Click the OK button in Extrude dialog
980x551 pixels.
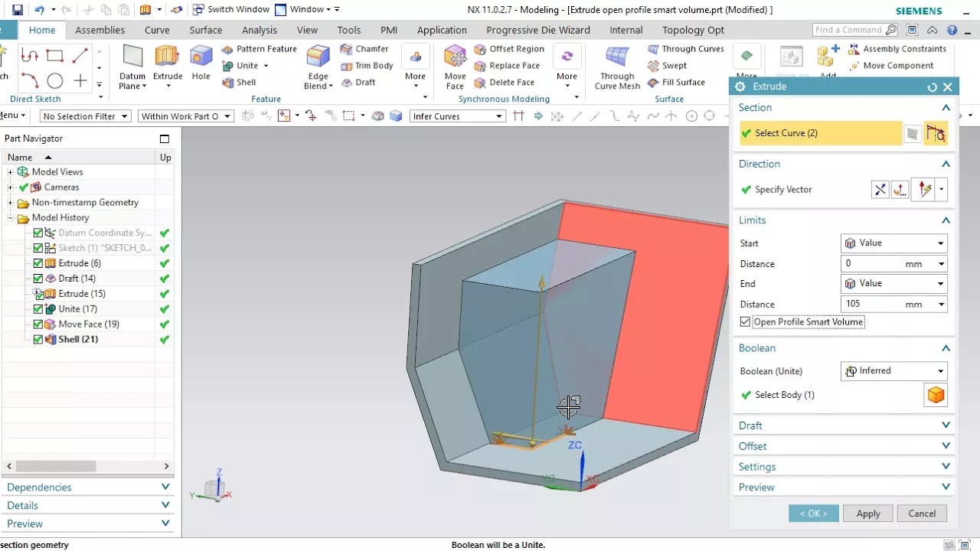813,514
